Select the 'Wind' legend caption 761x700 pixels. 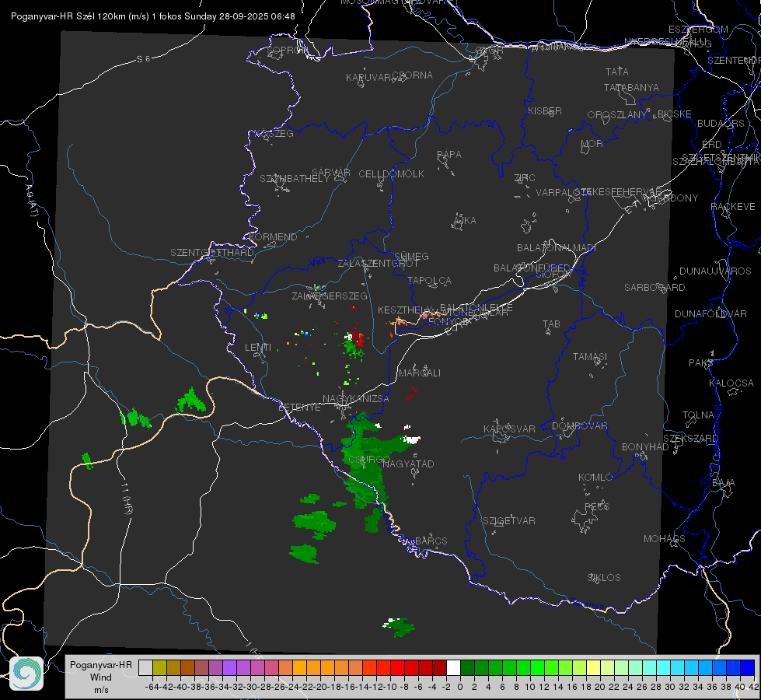(x=101, y=677)
